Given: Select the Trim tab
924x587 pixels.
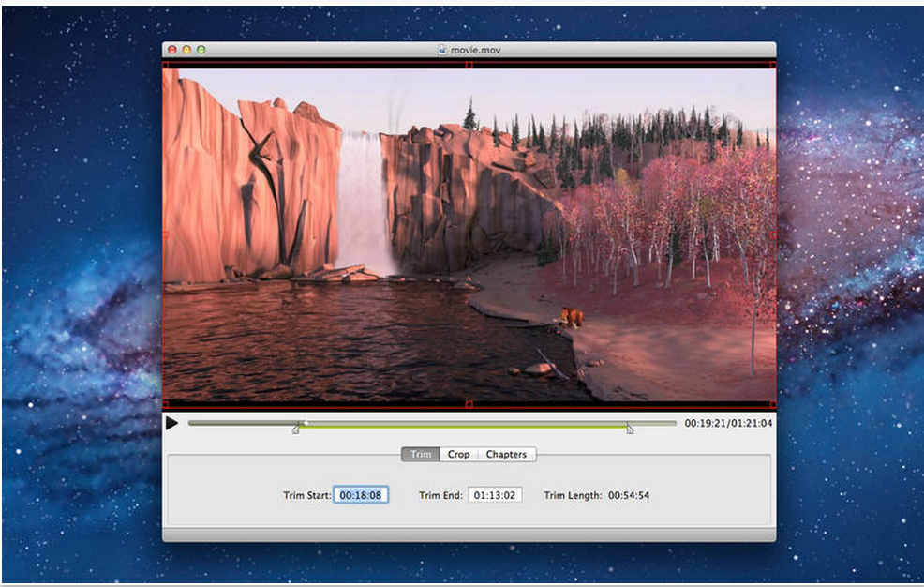Looking at the screenshot, I should 421,455.
